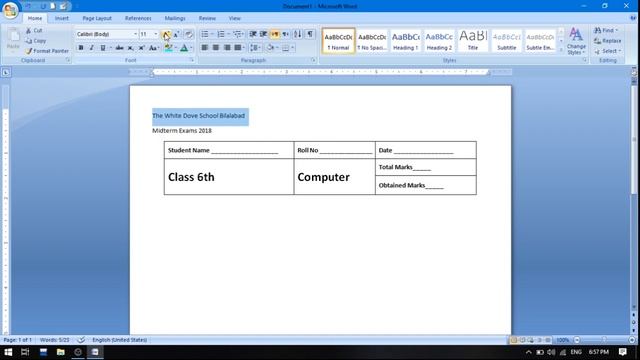Click the Justify alignment icon
The width and height of the screenshot is (640, 360).
[238, 48]
